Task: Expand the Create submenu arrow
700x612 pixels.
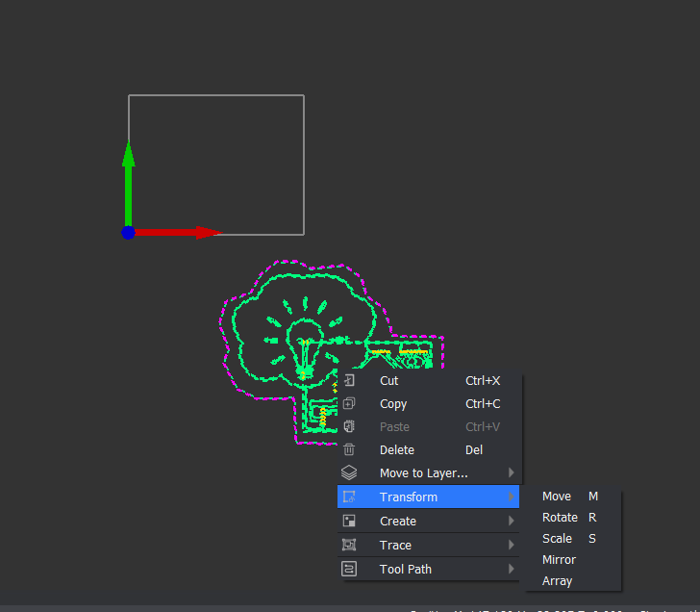Action: coord(512,521)
